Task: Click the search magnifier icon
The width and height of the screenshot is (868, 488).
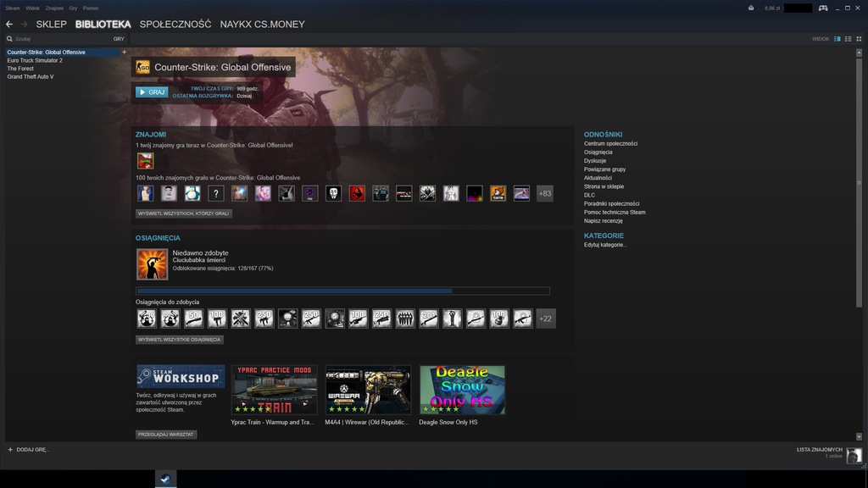Action: (9, 39)
